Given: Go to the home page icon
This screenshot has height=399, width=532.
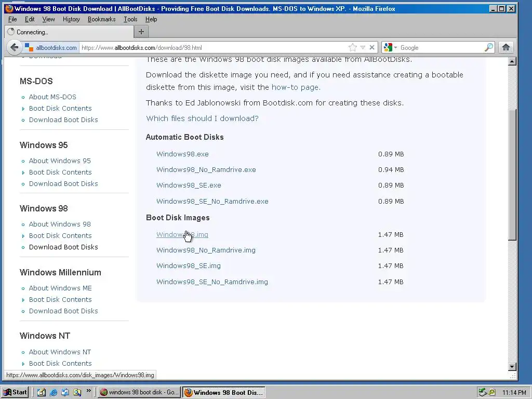Looking at the screenshot, I should coord(506,47).
